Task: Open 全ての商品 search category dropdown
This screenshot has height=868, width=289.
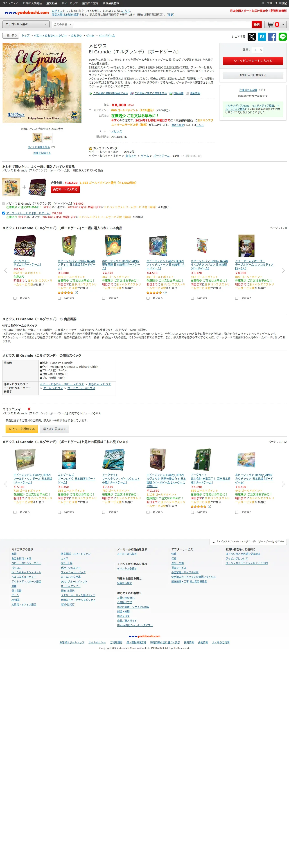Action: click(63, 25)
